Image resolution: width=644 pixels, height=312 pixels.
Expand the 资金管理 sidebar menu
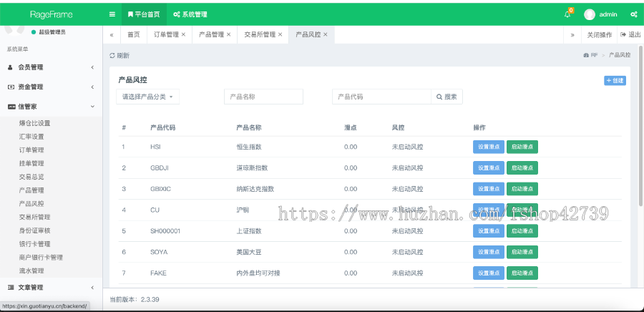tap(50, 87)
